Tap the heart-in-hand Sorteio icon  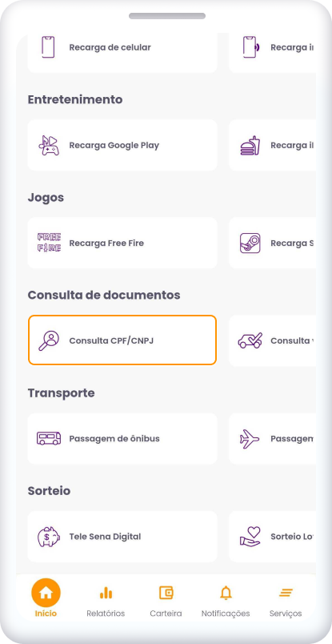250,537
